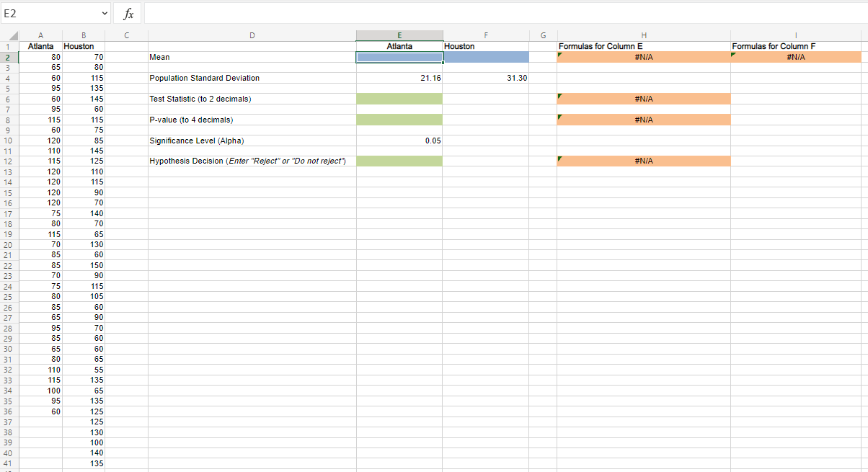This screenshot has width=868, height=472.
Task: Click 'Test Statistic (to 2 decimals)' label
Action: 200,99
